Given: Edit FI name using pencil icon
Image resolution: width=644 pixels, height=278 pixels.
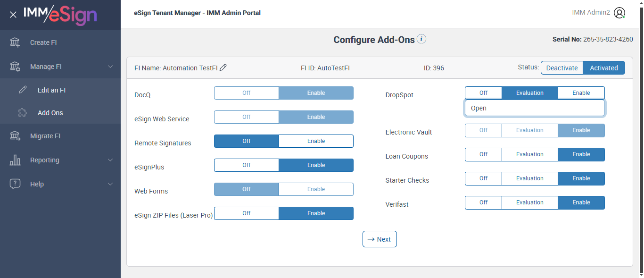Looking at the screenshot, I should point(223,67).
